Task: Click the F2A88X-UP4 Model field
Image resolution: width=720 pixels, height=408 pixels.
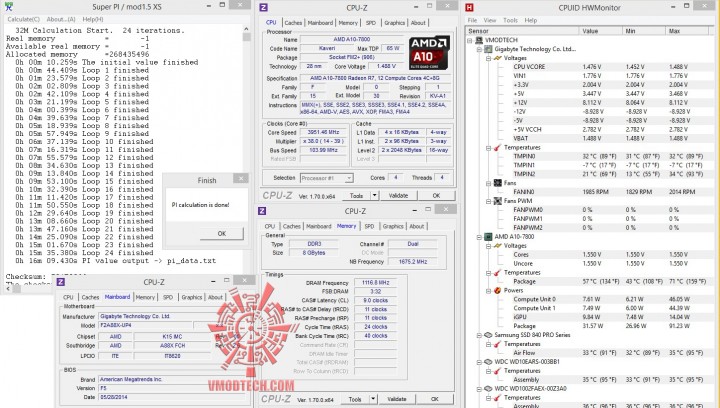Action: coord(145,325)
